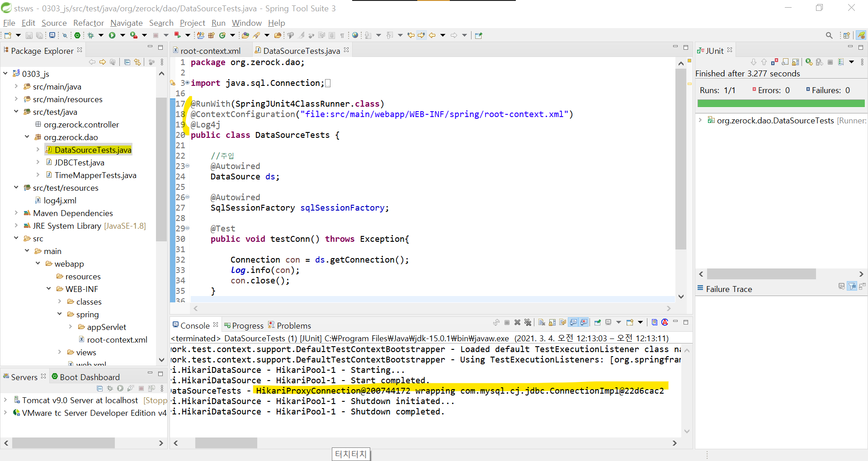Open the Refactor menu
Screen dimensions: 868x461
click(89, 23)
